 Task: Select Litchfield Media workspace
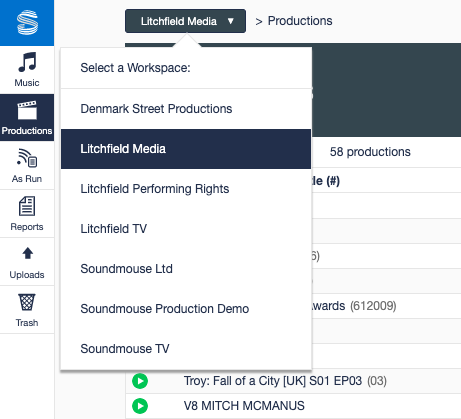point(186,149)
